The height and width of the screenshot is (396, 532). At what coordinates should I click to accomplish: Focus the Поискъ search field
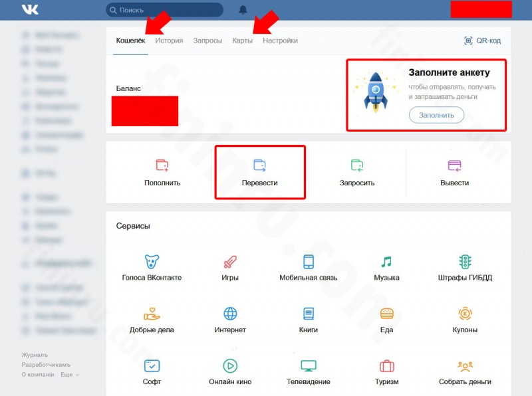coord(164,10)
